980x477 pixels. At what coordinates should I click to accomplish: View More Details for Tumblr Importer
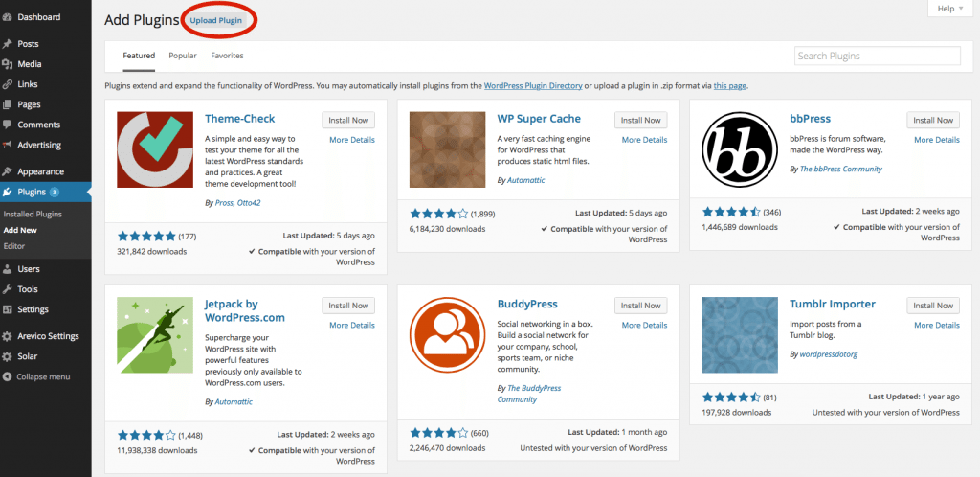pyautogui.click(x=937, y=325)
